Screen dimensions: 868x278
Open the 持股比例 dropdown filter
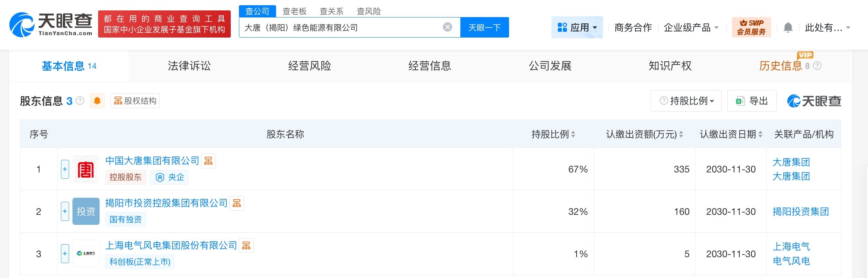(686, 101)
